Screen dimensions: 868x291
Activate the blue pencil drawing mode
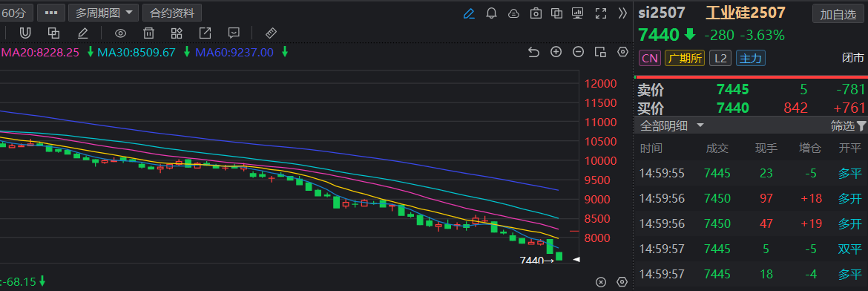click(x=469, y=13)
